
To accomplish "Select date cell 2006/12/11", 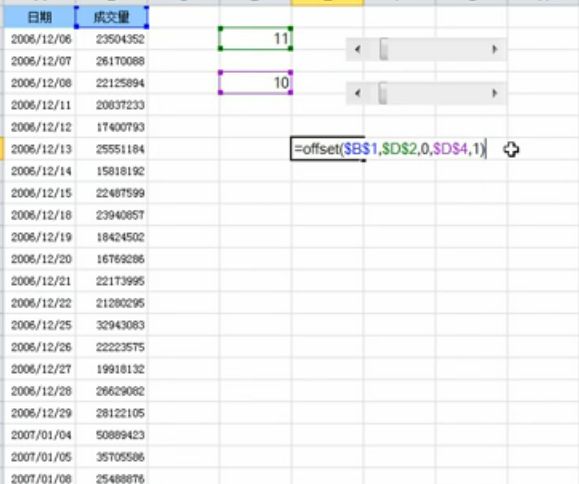I will (x=40, y=105).
